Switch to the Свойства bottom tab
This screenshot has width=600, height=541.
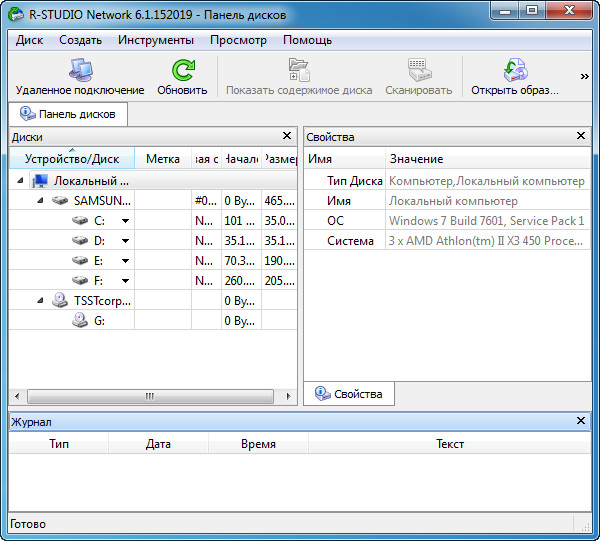pos(349,394)
